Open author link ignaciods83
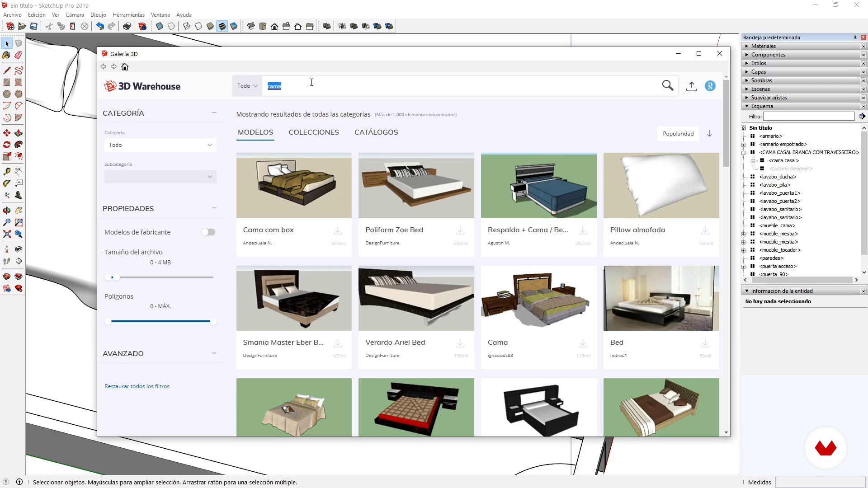The height and width of the screenshot is (488, 868). pos(500,356)
